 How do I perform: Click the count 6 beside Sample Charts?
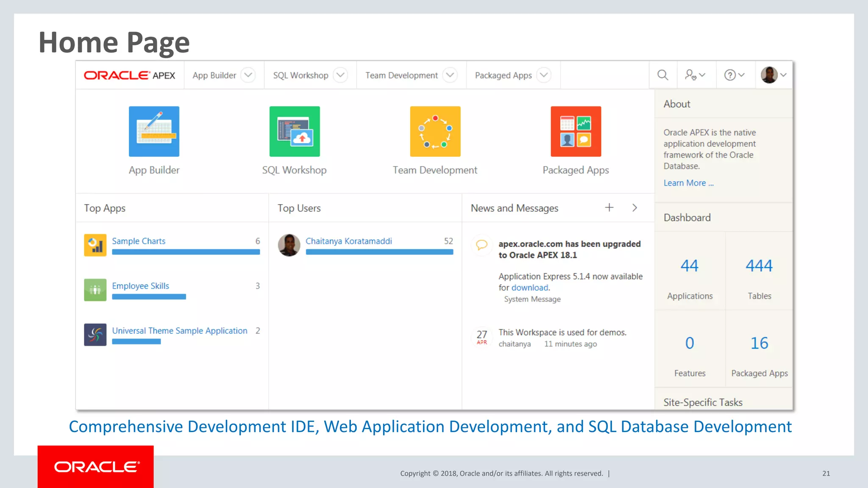[x=258, y=241]
